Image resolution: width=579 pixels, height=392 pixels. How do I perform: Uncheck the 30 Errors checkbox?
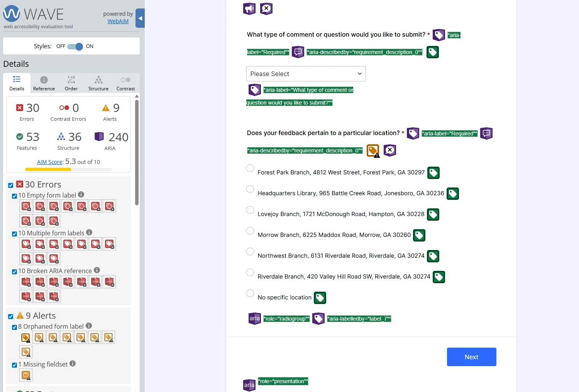tap(10, 185)
